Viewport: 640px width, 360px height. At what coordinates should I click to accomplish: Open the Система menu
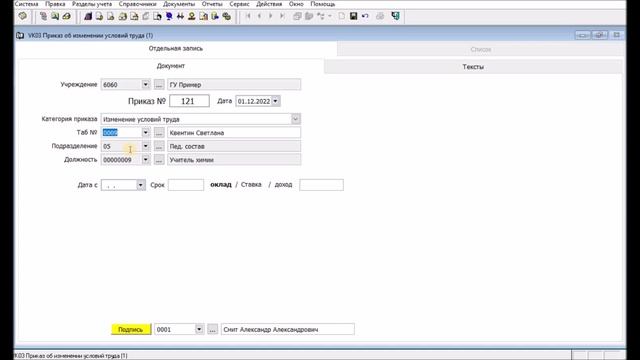point(27,4)
